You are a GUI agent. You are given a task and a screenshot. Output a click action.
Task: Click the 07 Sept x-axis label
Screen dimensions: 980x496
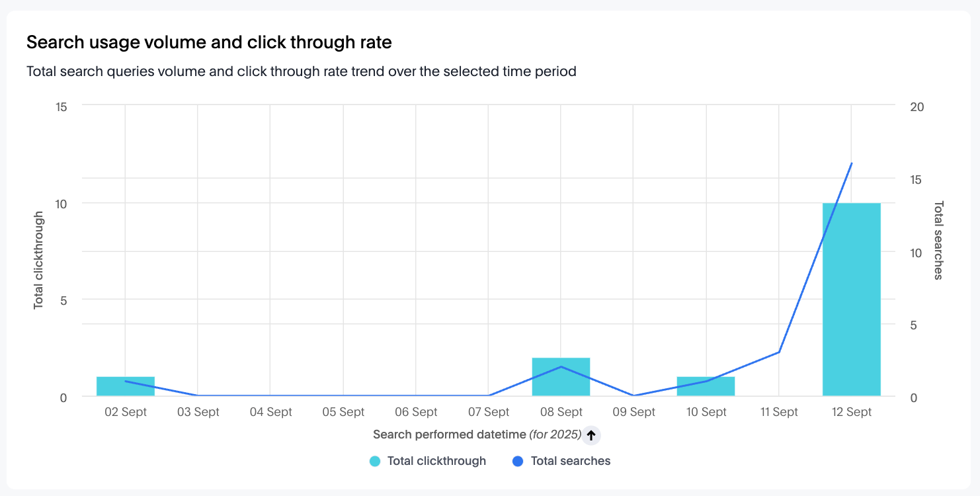click(489, 412)
